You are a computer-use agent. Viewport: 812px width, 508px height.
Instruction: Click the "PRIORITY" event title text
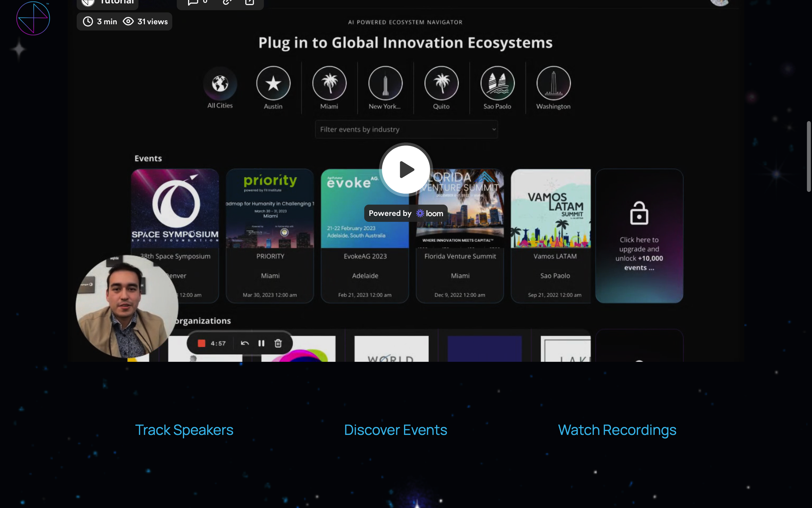tap(270, 256)
